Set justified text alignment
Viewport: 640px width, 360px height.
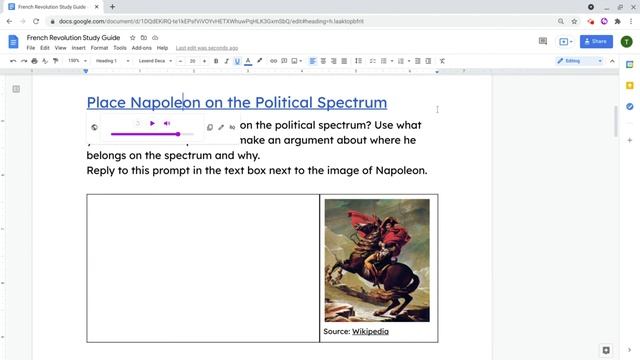click(x=344, y=61)
